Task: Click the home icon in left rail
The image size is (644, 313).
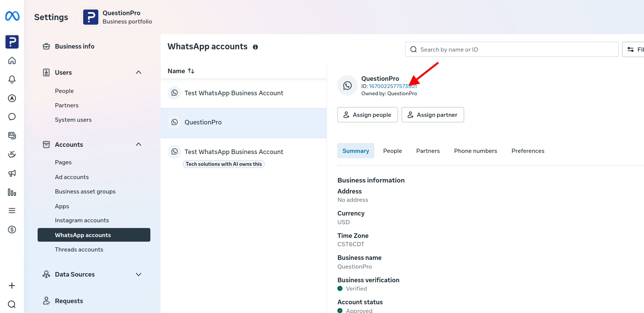Action: pos(12,61)
